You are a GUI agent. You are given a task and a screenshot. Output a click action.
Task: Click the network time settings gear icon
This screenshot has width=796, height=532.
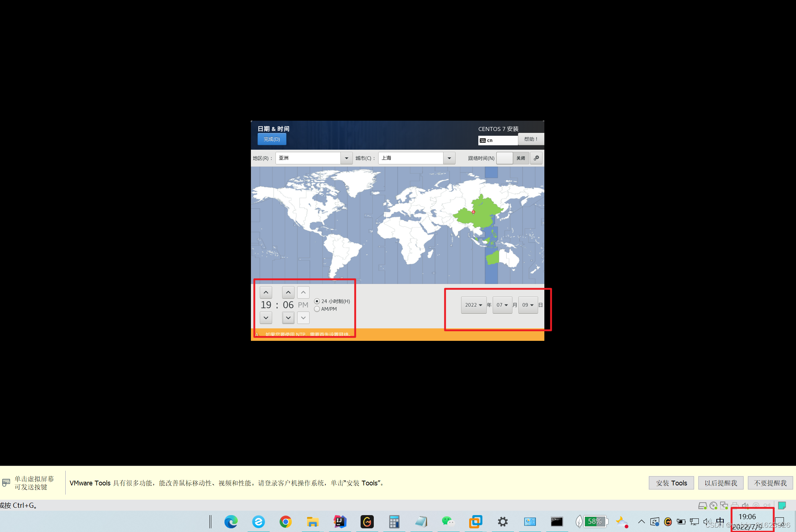click(536, 158)
